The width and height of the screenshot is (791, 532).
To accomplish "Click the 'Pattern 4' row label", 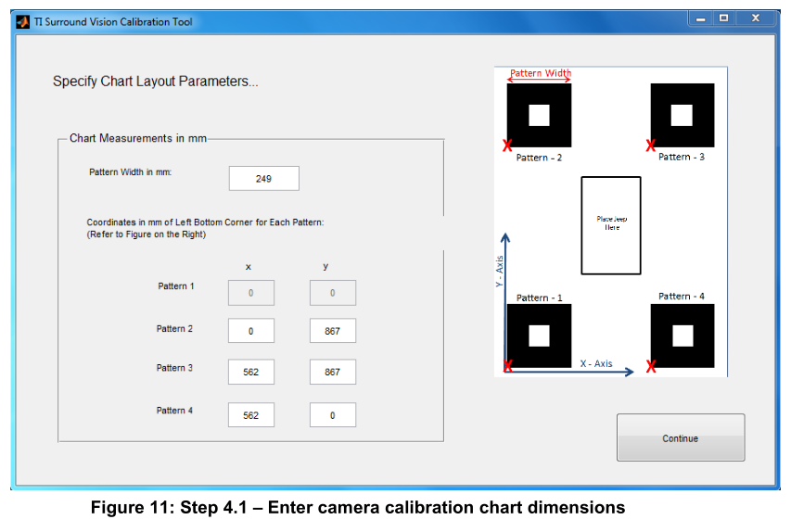I will point(174,411).
